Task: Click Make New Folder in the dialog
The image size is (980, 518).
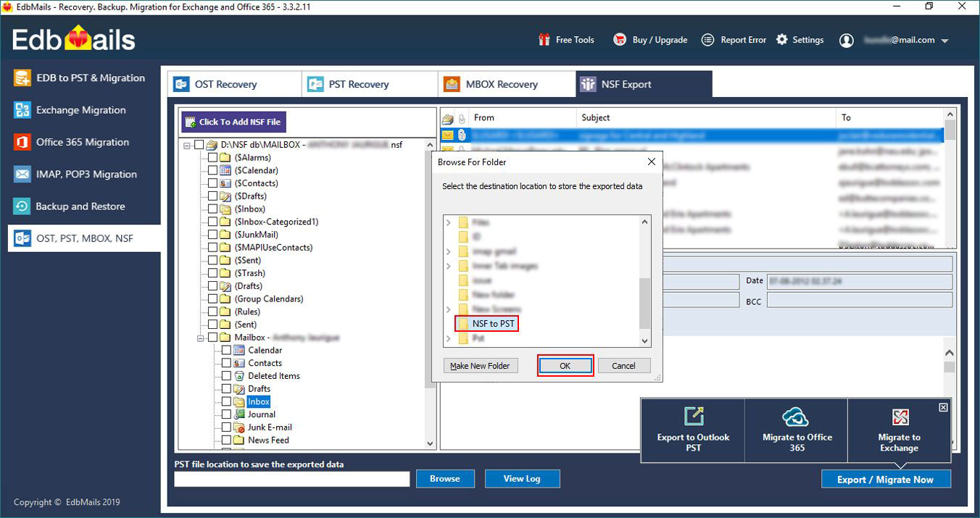Action: 480,366
